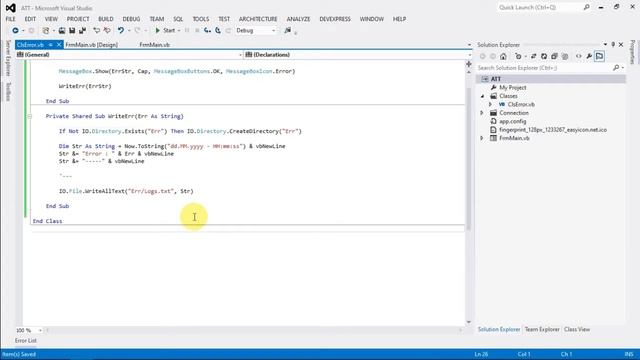Toggle Show All Files in Solution Explorer
Viewport: 640px width, 360px height.
click(565, 56)
